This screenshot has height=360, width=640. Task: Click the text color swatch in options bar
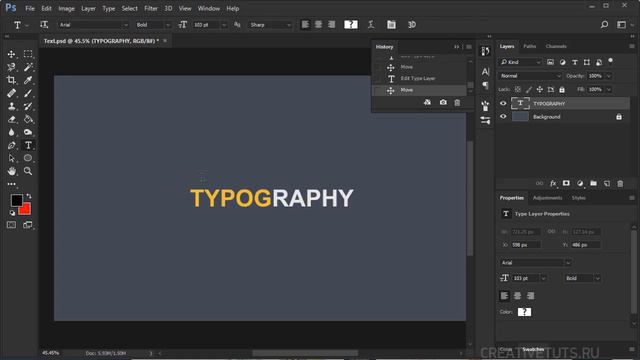[x=351, y=25]
